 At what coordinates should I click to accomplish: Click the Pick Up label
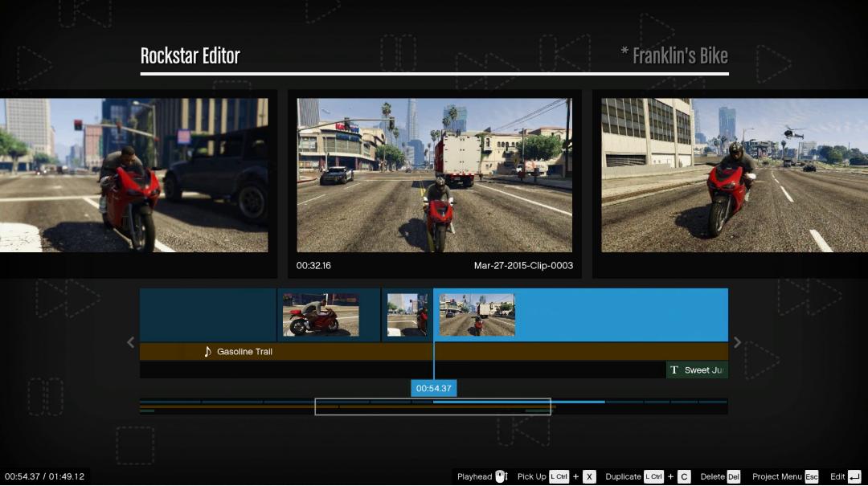(x=531, y=476)
